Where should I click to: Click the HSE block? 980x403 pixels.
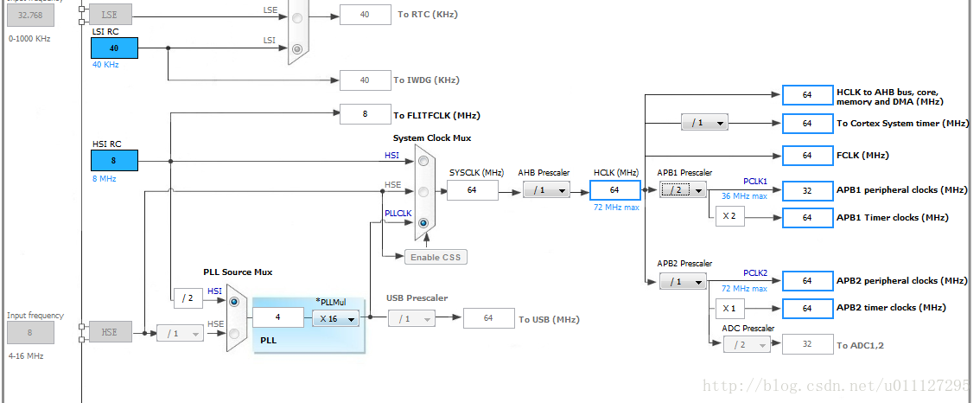109,333
